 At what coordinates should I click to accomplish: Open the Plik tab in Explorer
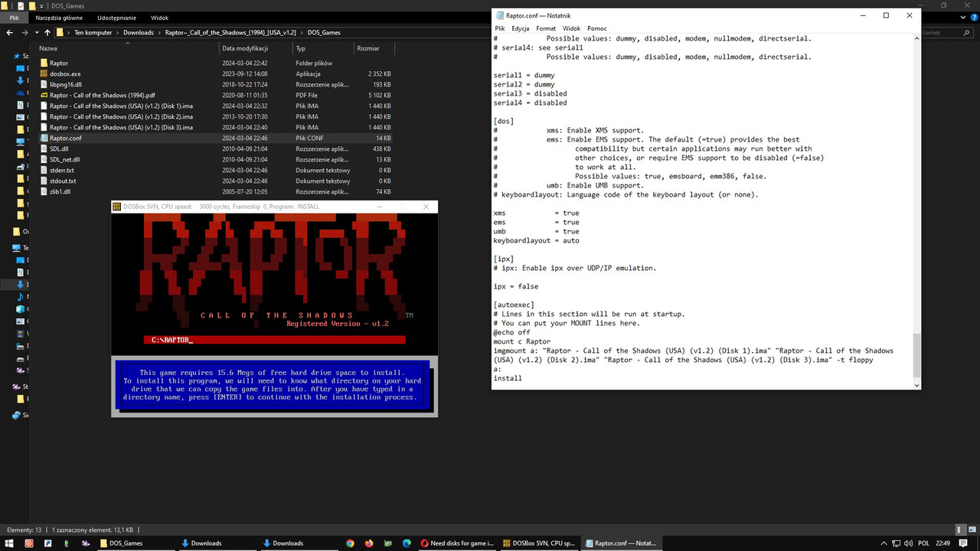click(x=14, y=18)
